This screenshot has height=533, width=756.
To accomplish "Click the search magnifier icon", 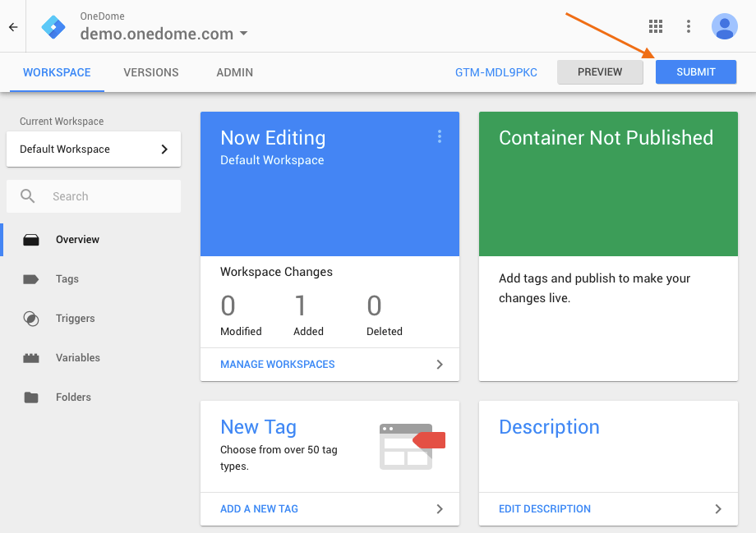I will click(x=27, y=196).
